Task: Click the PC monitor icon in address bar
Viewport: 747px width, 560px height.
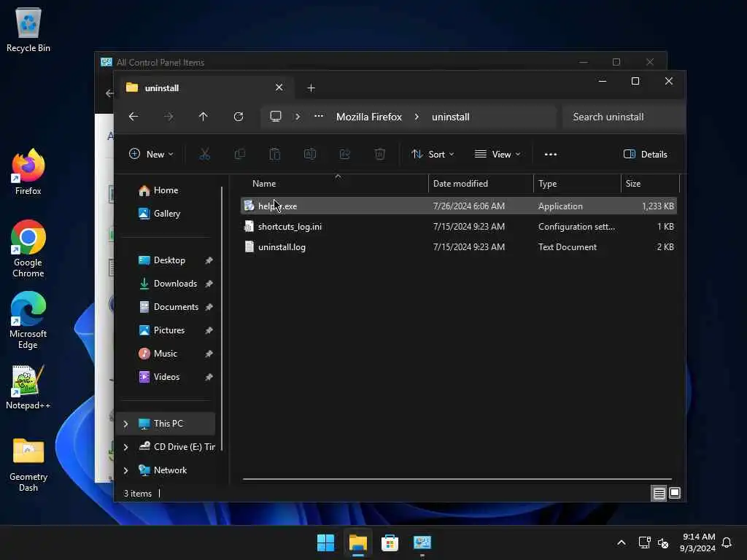Action: click(x=276, y=117)
